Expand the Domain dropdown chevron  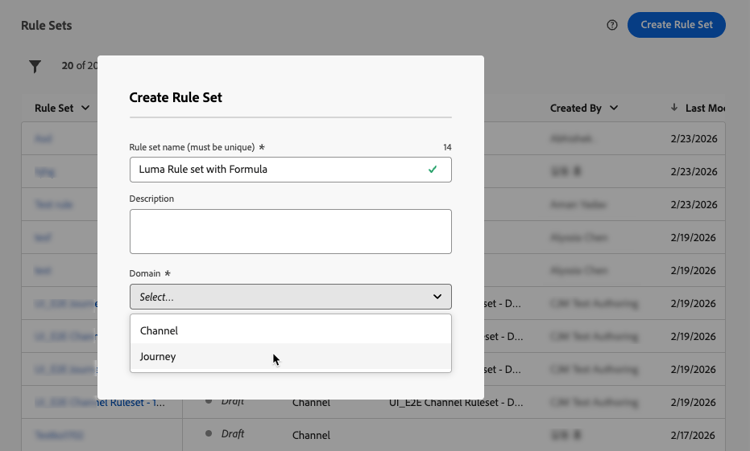click(437, 297)
